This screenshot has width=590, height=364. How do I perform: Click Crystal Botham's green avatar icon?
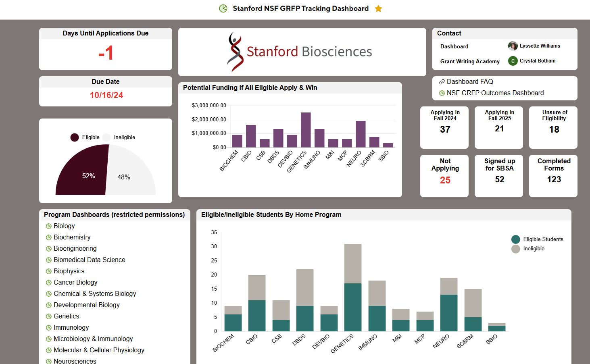[x=513, y=61]
